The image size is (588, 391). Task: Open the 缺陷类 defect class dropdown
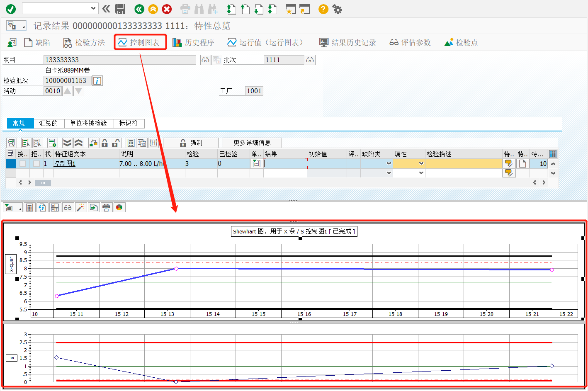(x=388, y=163)
